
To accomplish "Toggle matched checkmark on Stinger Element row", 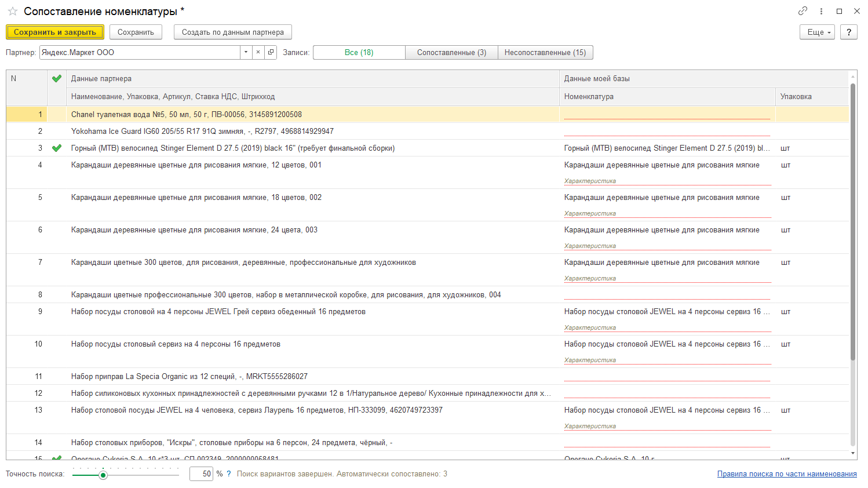I will [57, 148].
